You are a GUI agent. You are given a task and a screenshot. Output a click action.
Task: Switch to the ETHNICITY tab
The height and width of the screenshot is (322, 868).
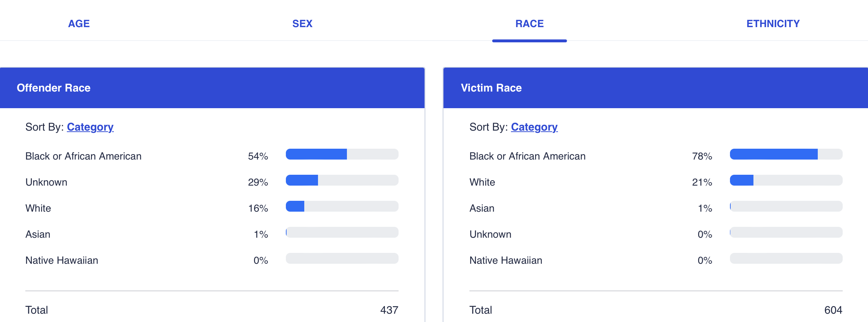(773, 24)
